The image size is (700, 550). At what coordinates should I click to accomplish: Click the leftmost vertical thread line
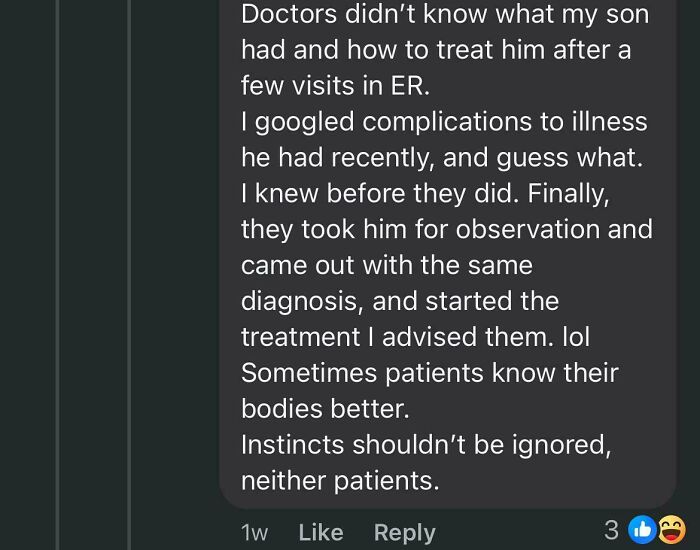click(x=58, y=275)
